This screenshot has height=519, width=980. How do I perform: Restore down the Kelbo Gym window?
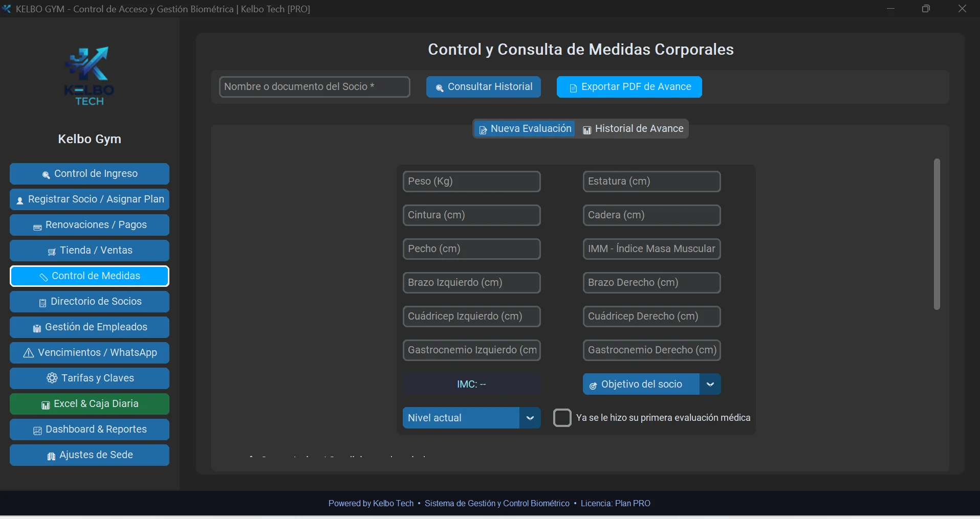click(926, 9)
